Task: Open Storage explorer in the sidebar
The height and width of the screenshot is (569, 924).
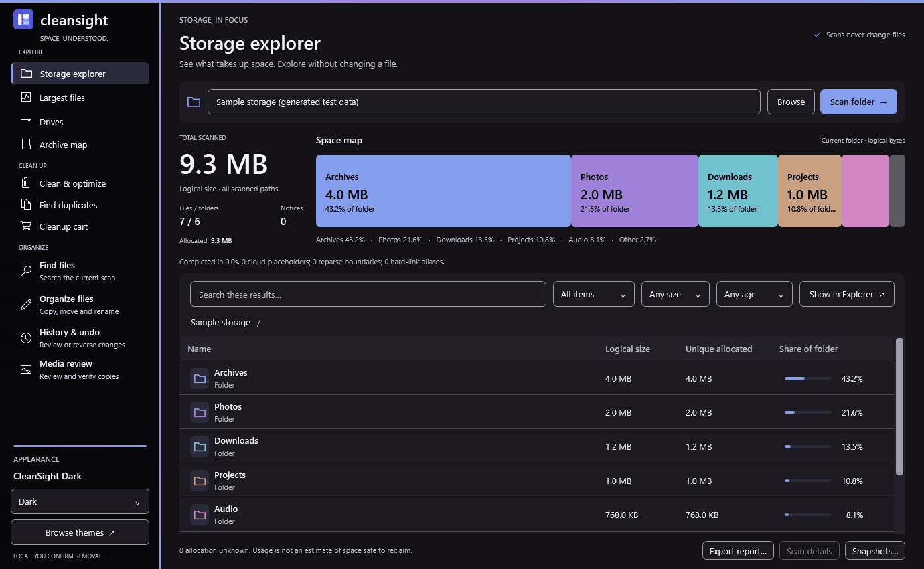Action: 80,74
